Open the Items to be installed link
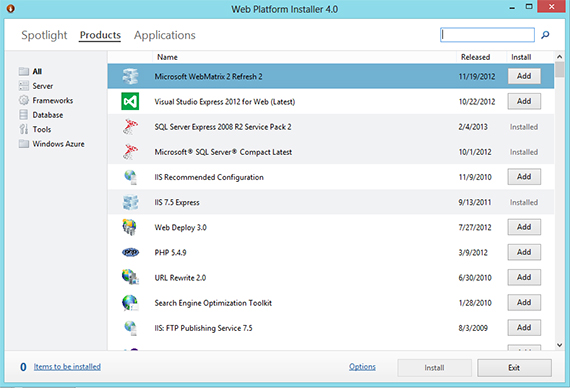570x388 pixels. point(67,367)
